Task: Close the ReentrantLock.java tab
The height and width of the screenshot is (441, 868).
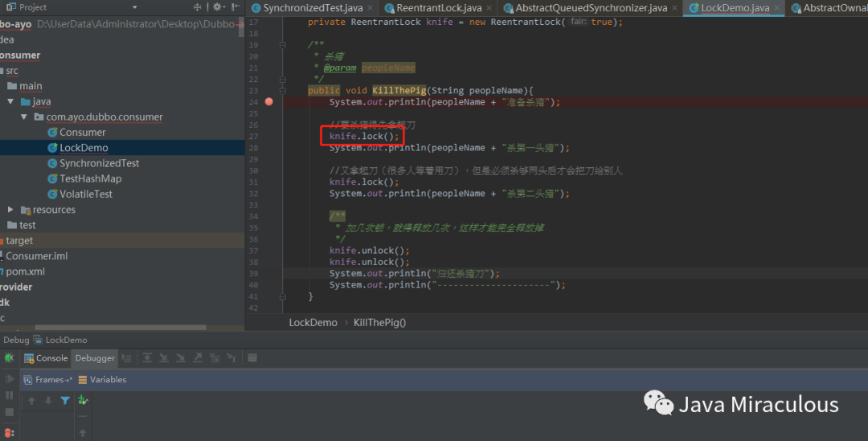Action: (489, 8)
